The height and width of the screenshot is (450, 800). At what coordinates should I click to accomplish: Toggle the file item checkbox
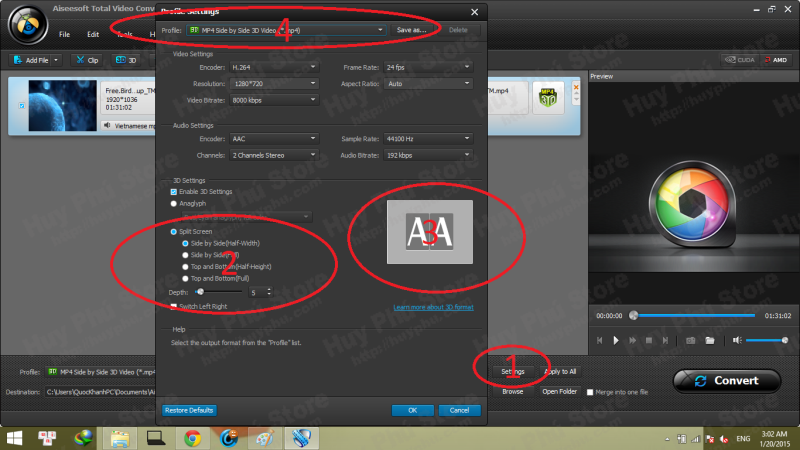(21, 106)
